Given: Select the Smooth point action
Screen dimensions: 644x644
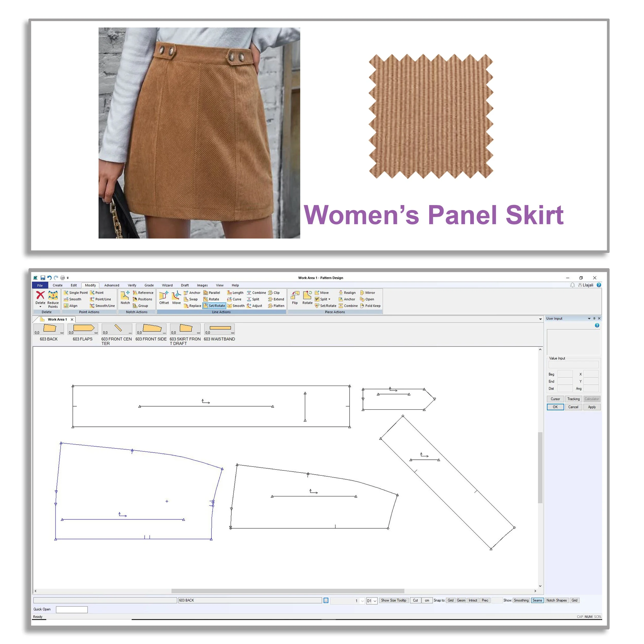Looking at the screenshot, I should click(x=73, y=299).
